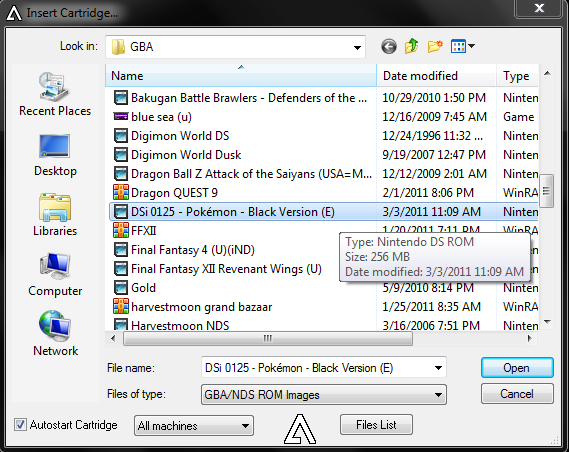Screen dimensions: 570x452
Task: Click the horizontal scrollbar left arrow
Action: (113, 339)
